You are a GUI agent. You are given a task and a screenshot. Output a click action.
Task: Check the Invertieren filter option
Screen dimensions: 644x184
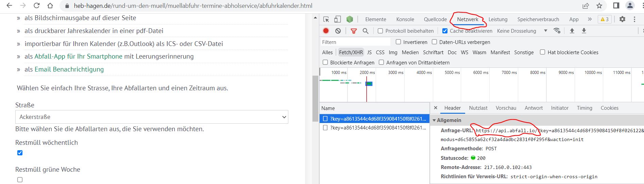click(399, 42)
